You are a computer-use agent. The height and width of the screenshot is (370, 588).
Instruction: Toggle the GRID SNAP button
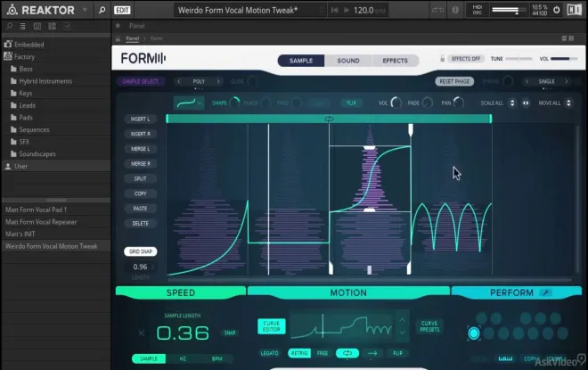coord(140,251)
